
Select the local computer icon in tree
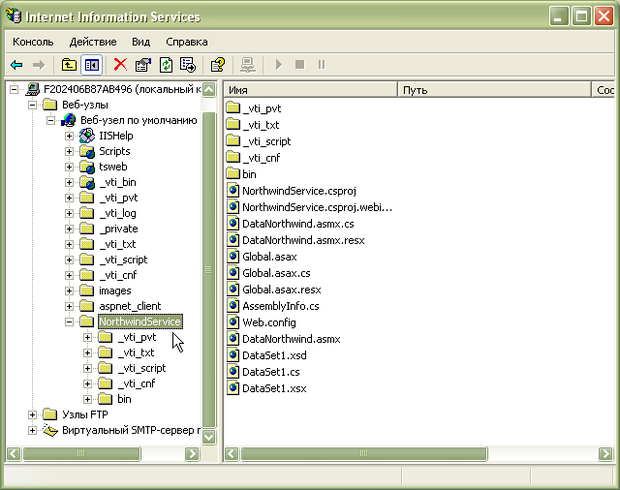tap(32, 89)
